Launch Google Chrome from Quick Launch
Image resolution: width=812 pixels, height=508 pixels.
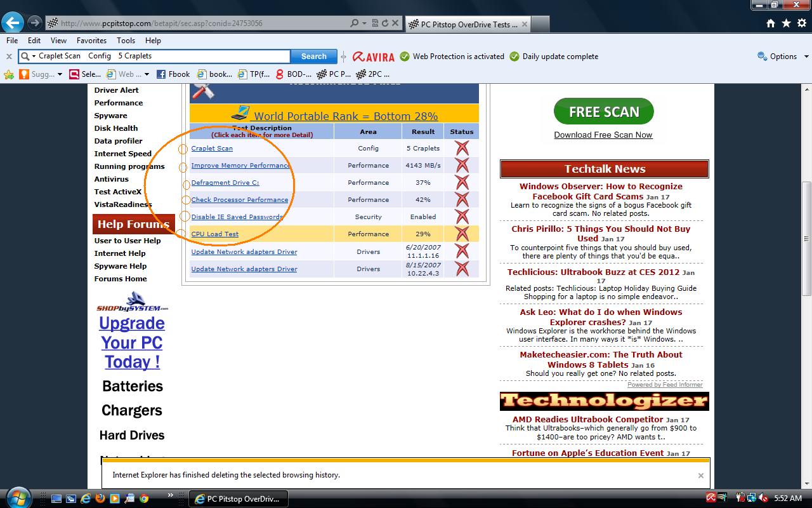(144, 498)
